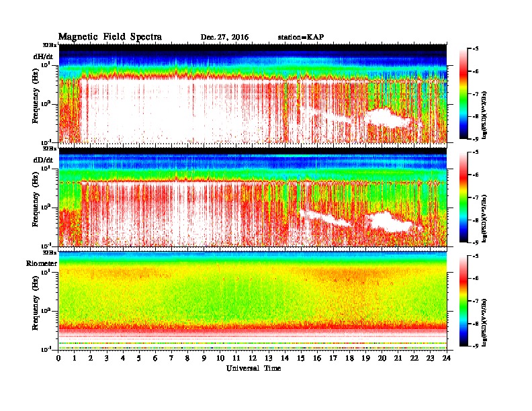Click the time axis tick label 24
The height and width of the screenshot is (411, 532).
447,358
